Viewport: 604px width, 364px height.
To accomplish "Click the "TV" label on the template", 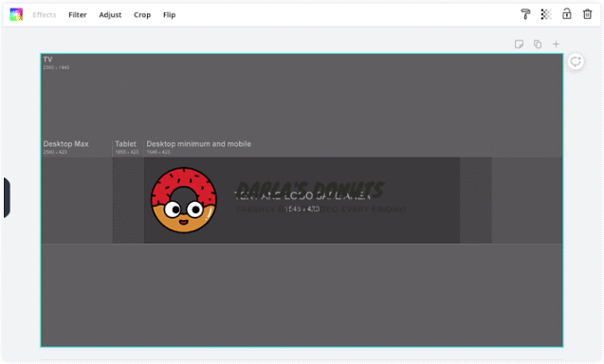I will point(47,60).
